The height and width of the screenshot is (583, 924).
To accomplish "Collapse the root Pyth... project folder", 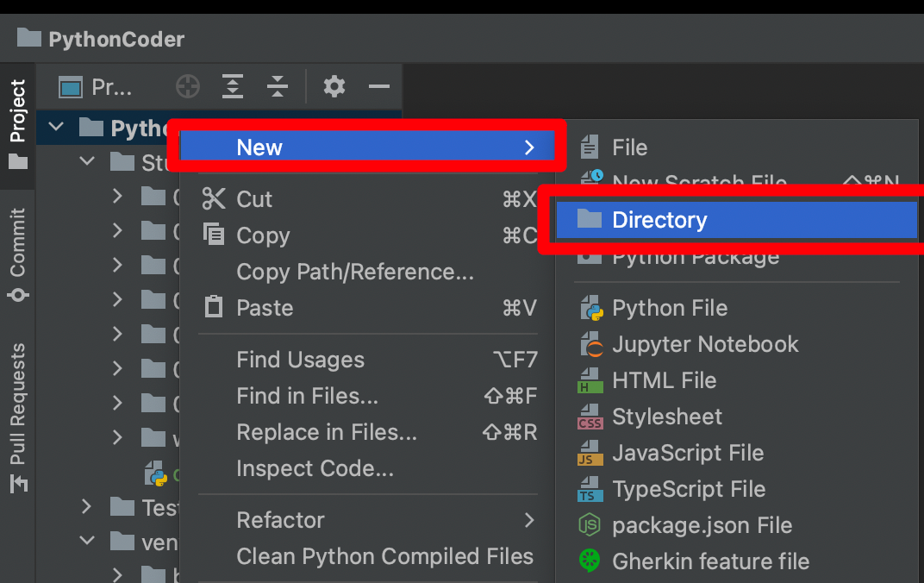I will pos(56,127).
